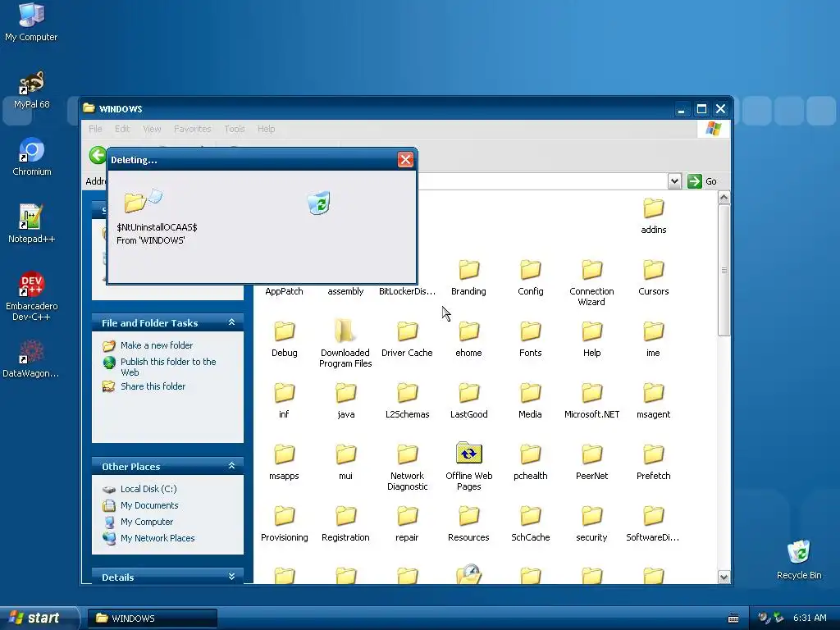Viewport: 840px width, 630px height.
Task: Select the Downloaded Program Files folder
Action: tap(345, 344)
